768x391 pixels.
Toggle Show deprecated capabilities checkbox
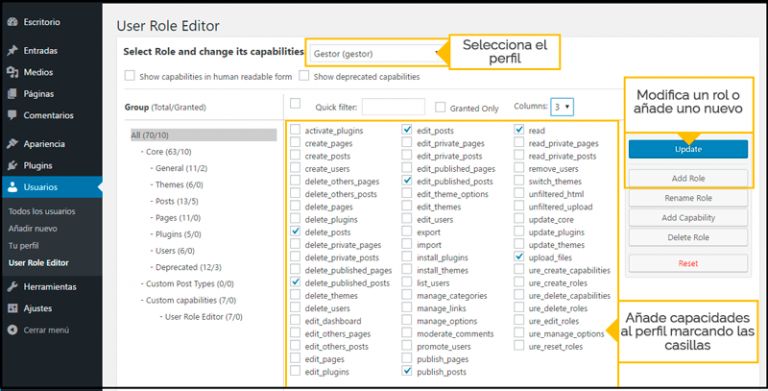(304, 75)
